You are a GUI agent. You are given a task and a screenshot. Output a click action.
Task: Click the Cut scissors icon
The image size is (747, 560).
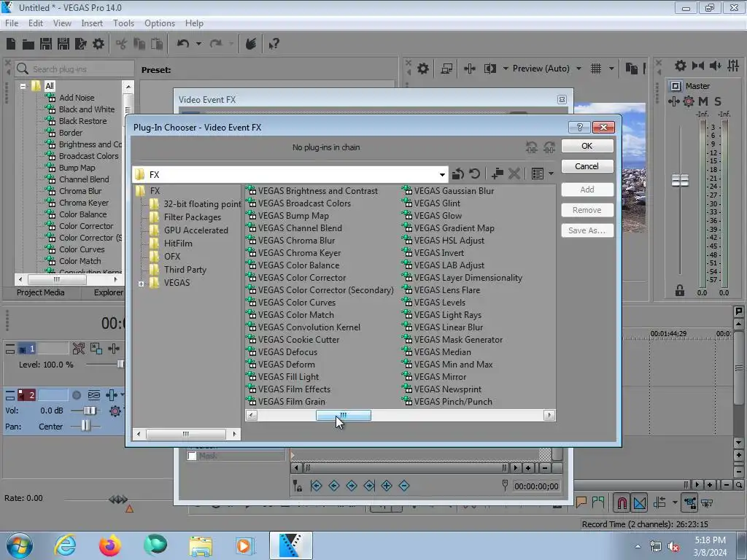point(122,44)
